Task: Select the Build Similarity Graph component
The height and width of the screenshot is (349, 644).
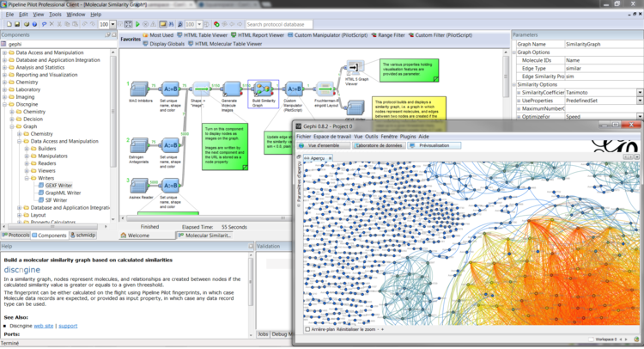Action: 263,89
